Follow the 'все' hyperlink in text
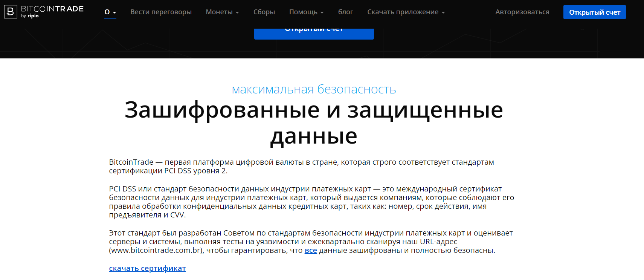The image size is (644, 280). point(311,250)
